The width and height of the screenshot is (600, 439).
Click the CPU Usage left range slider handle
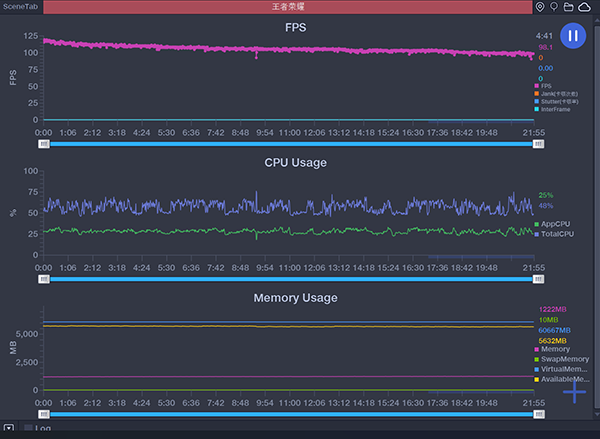(44, 279)
